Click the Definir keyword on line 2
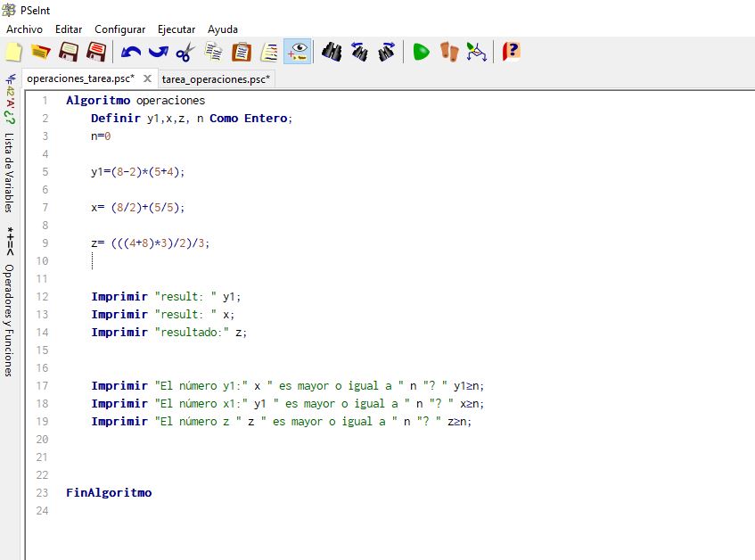The height and width of the screenshot is (560, 755). pos(116,119)
